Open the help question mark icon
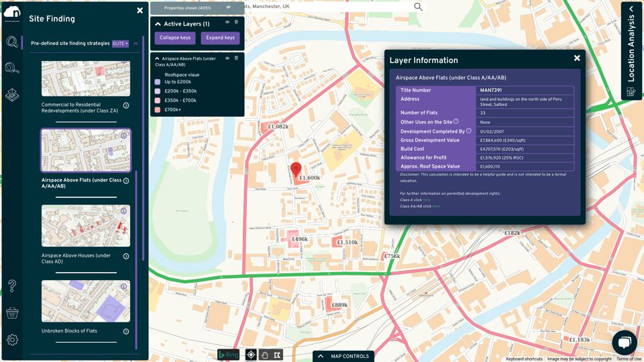Viewport: 644px width, 362px height. pos(12,286)
